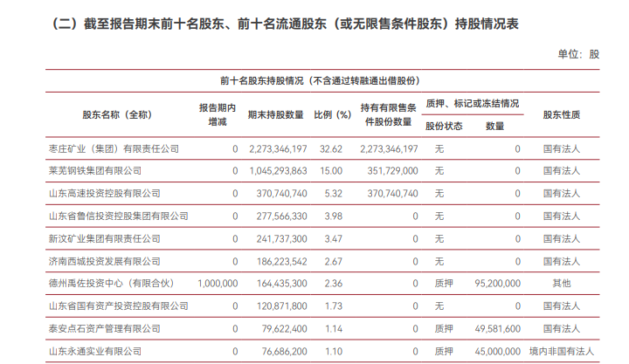This screenshot has width=629, height=364.
Task: Click the percentage 32.62
Action: click(x=331, y=149)
